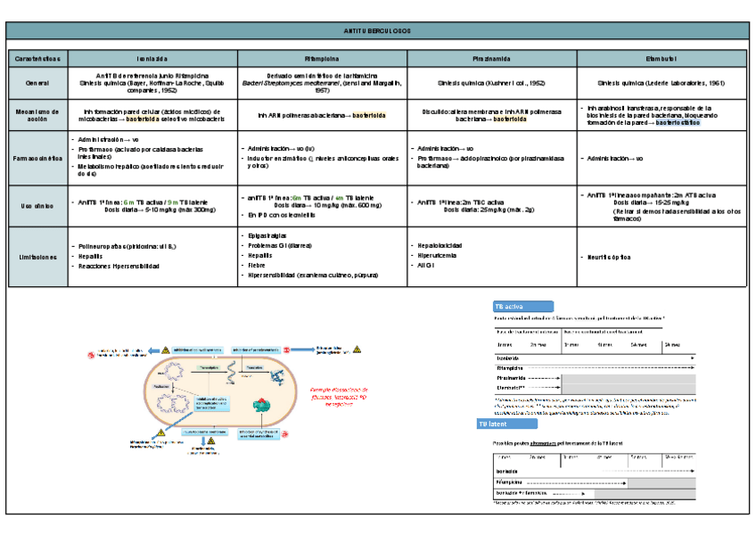Click the Traducción label box in the diagram

[x=256, y=366]
